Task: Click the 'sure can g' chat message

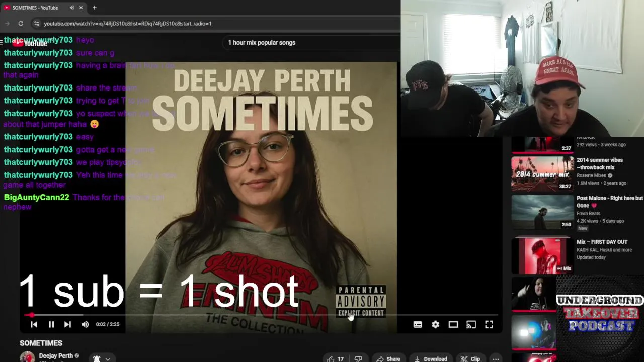Action: click(95, 53)
